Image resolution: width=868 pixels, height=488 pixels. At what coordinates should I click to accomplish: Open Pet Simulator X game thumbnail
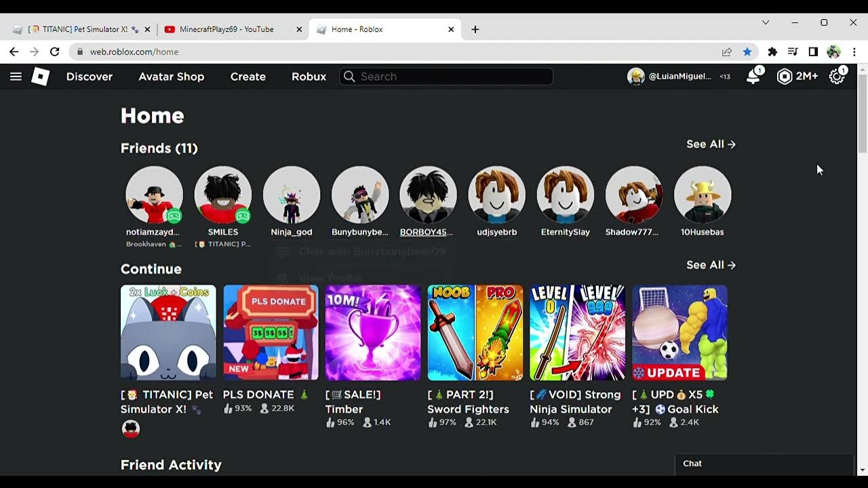pos(168,332)
